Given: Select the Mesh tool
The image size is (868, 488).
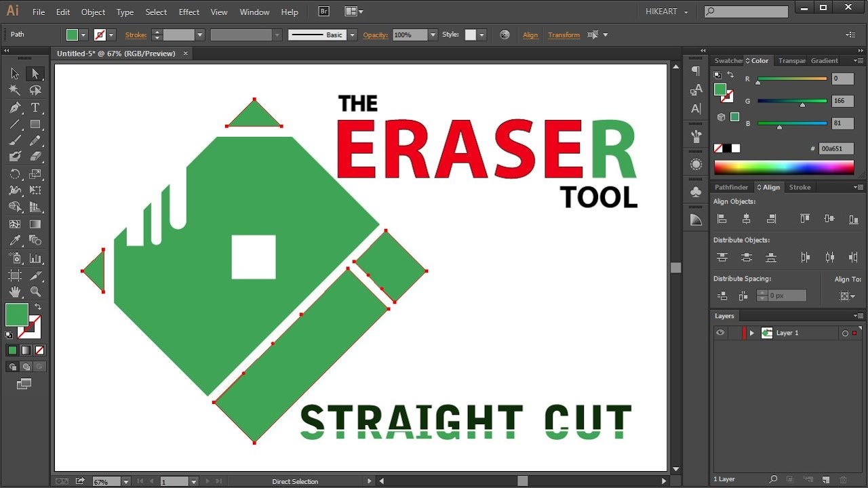Looking at the screenshot, I should (15, 224).
